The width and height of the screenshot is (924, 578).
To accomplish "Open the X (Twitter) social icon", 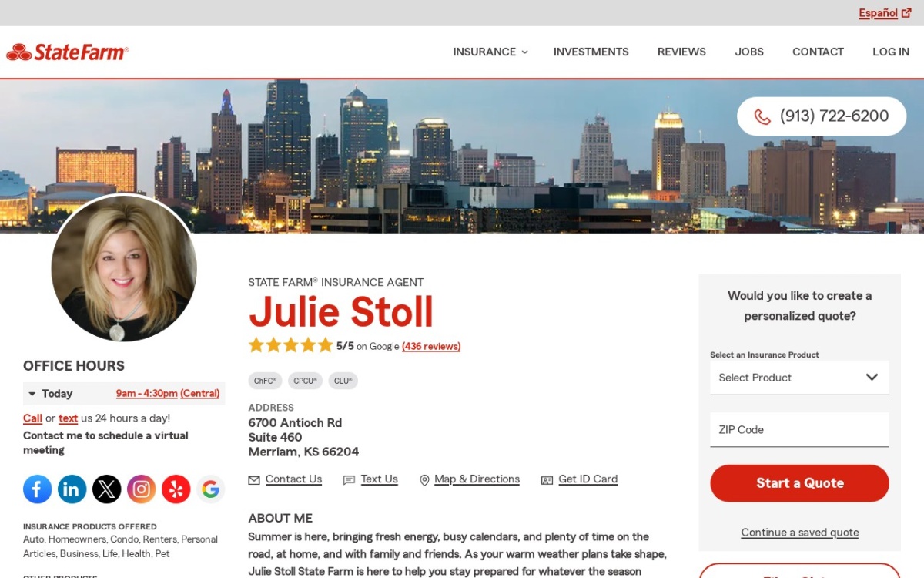I will pyautogui.click(x=107, y=489).
